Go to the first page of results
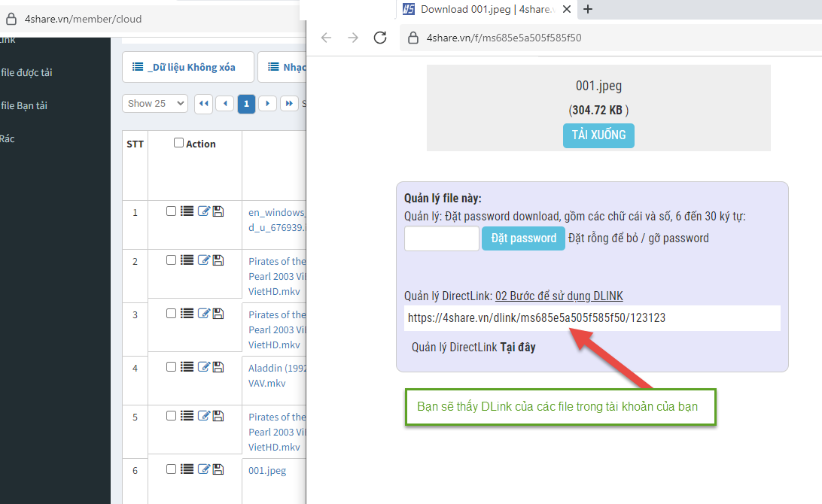The image size is (822, 504). [203, 104]
